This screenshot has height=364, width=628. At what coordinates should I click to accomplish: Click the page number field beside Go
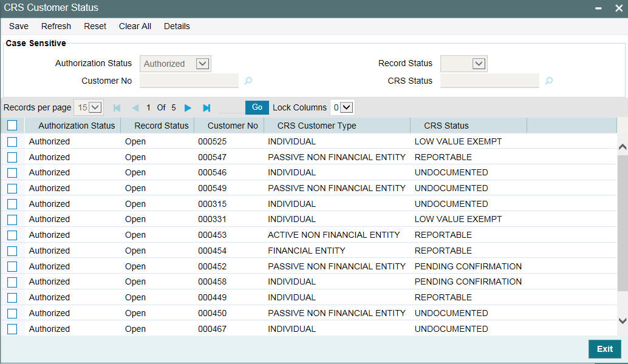pyautogui.click(x=231, y=107)
